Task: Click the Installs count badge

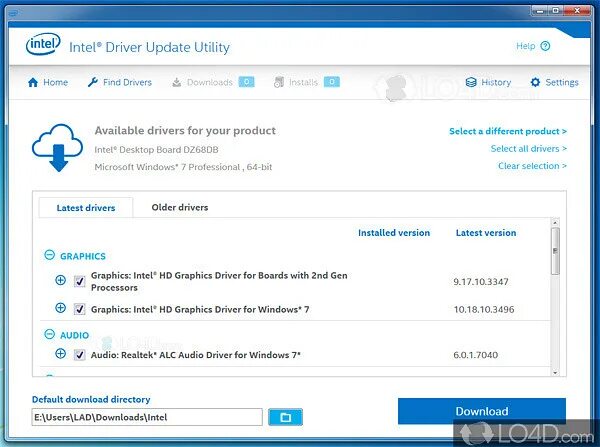Action: tap(332, 82)
